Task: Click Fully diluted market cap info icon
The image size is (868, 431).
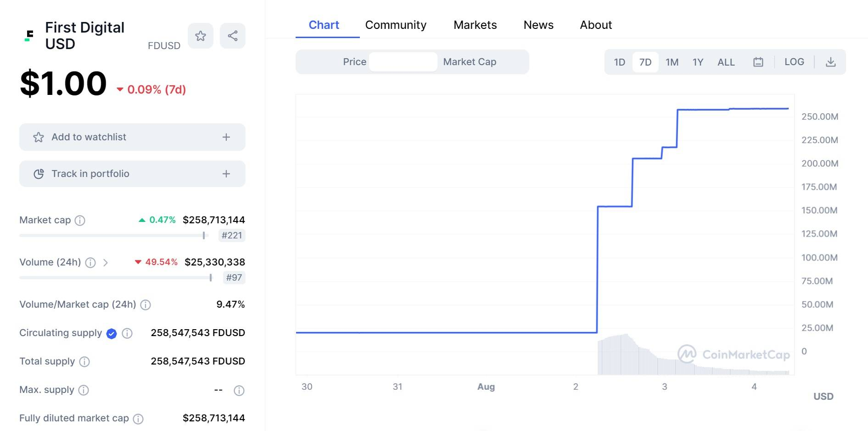Action: [x=138, y=419]
